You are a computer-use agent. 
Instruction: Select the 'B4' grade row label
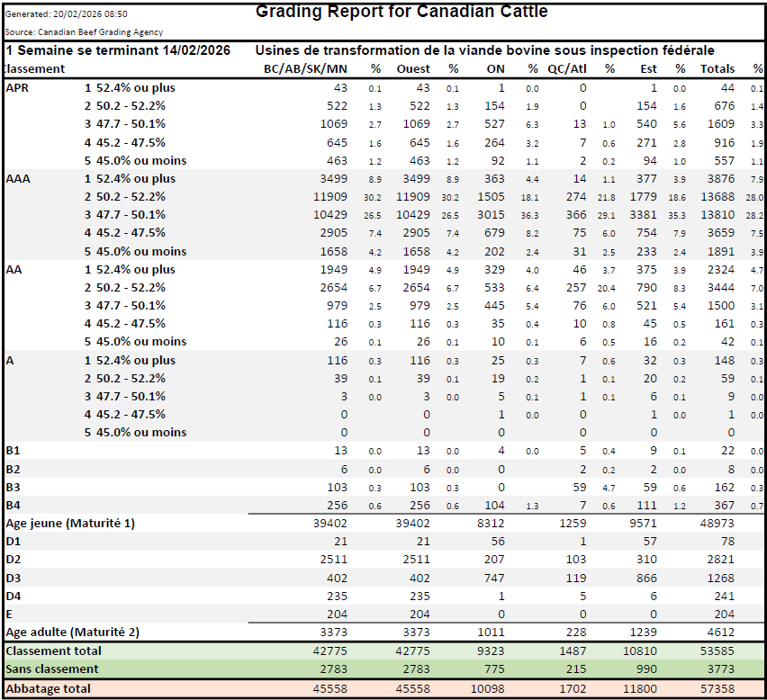pos(14,505)
